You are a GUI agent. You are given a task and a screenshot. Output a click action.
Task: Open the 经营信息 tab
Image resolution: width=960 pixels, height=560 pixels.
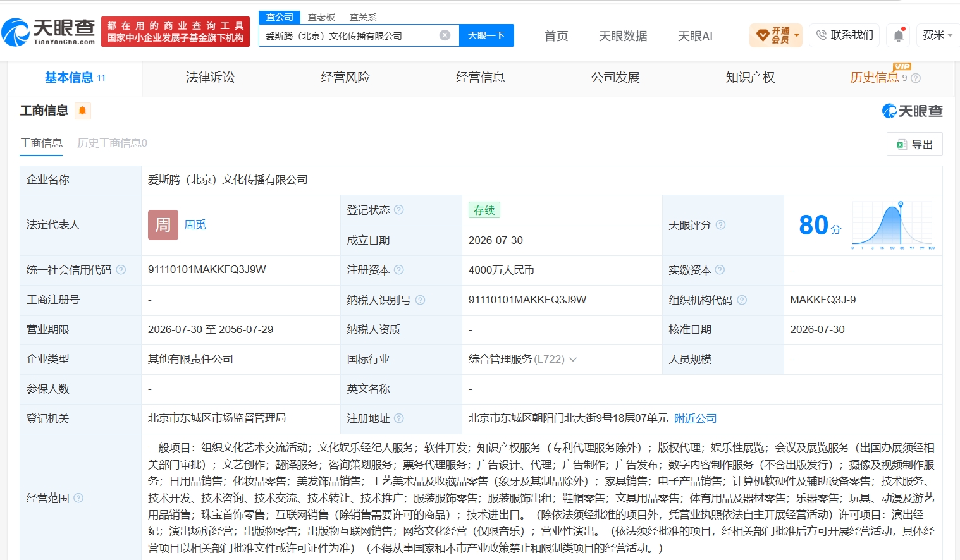pyautogui.click(x=481, y=78)
